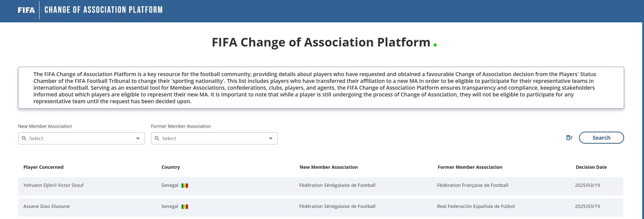Click Senegal flag in Assane Diao row
Viewport: 644px width, 219px height.
pyautogui.click(x=185, y=207)
